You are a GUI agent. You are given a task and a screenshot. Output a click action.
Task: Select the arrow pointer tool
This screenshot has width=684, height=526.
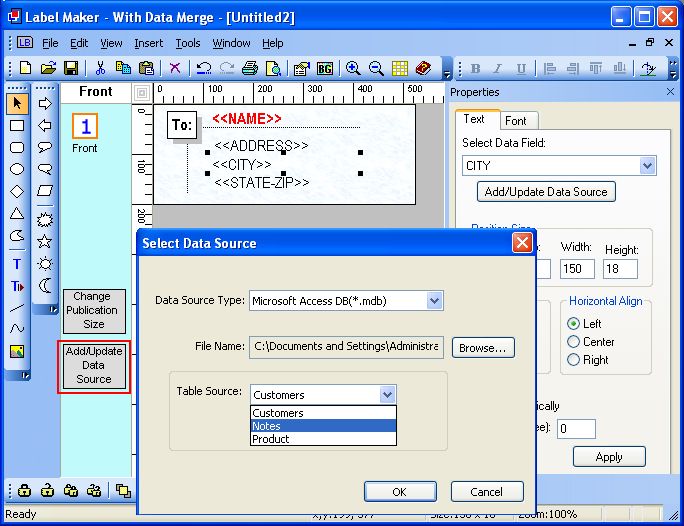point(17,104)
